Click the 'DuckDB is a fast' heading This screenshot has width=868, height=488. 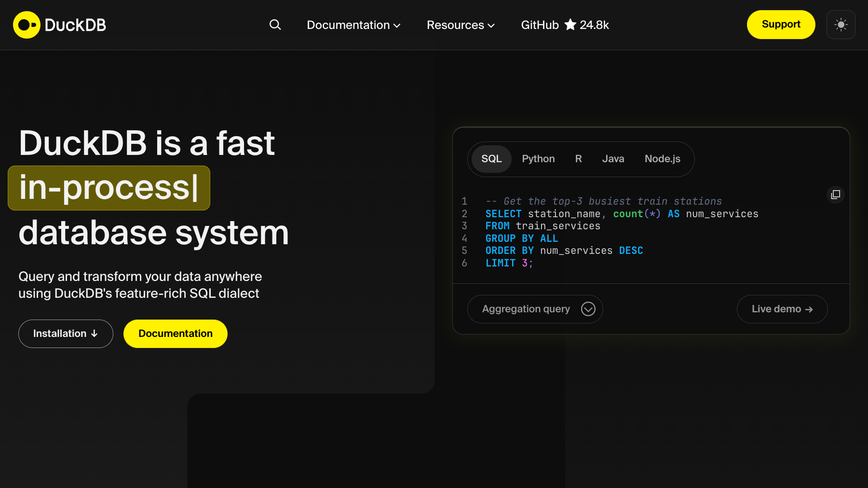(147, 143)
